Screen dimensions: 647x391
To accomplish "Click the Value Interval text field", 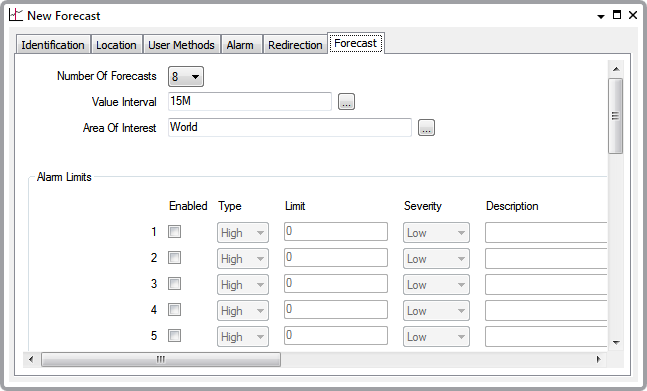I will 250,101.
